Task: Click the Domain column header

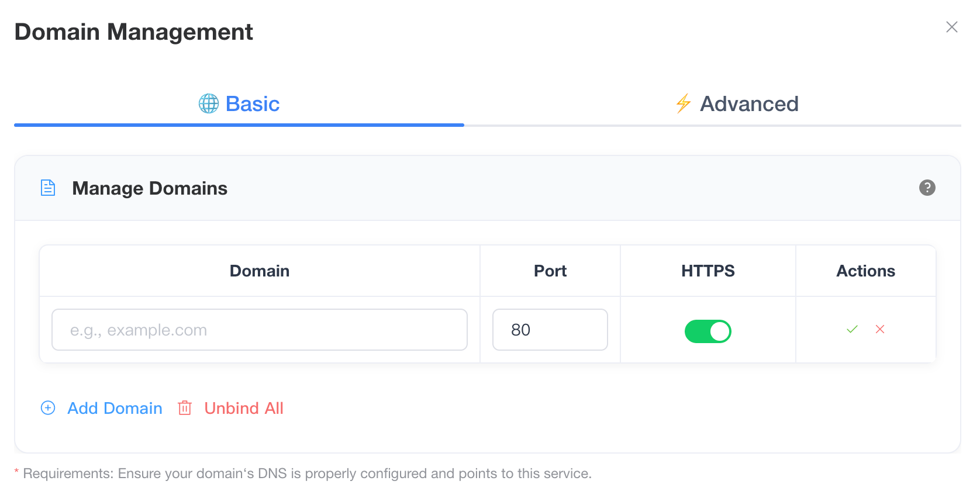Action: [x=260, y=271]
